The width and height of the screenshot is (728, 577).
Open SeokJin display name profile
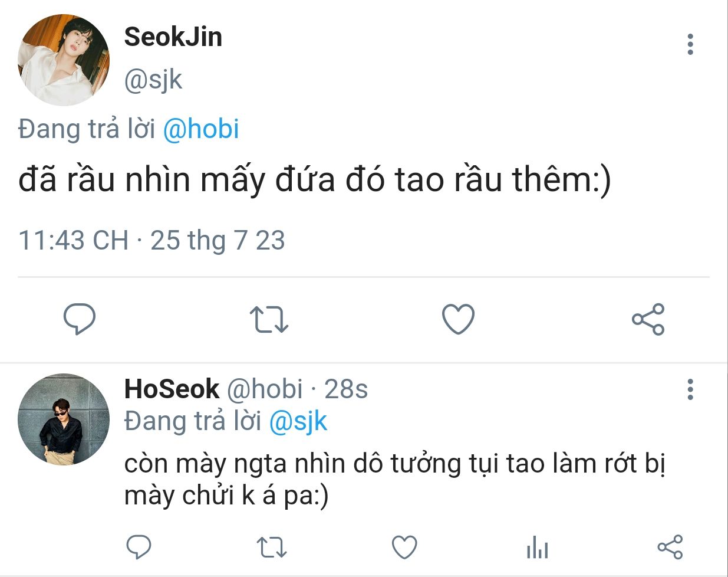point(173,37)
